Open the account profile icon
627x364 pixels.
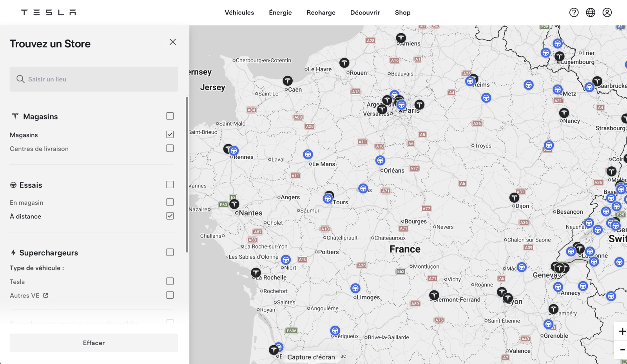click(607, 13)
